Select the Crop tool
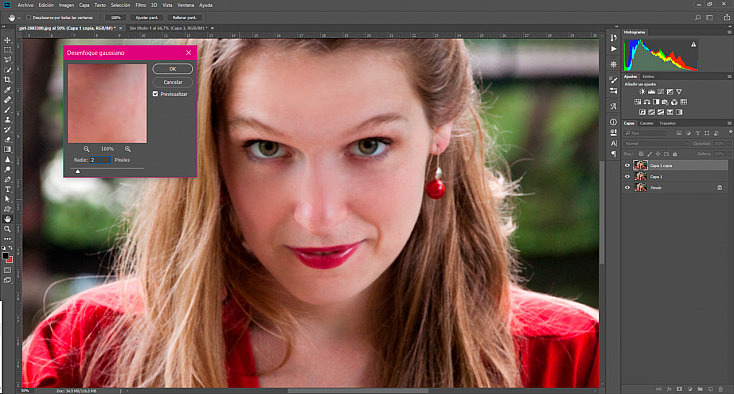This screenshot has width=734, height=394. (x=7, y=80)
